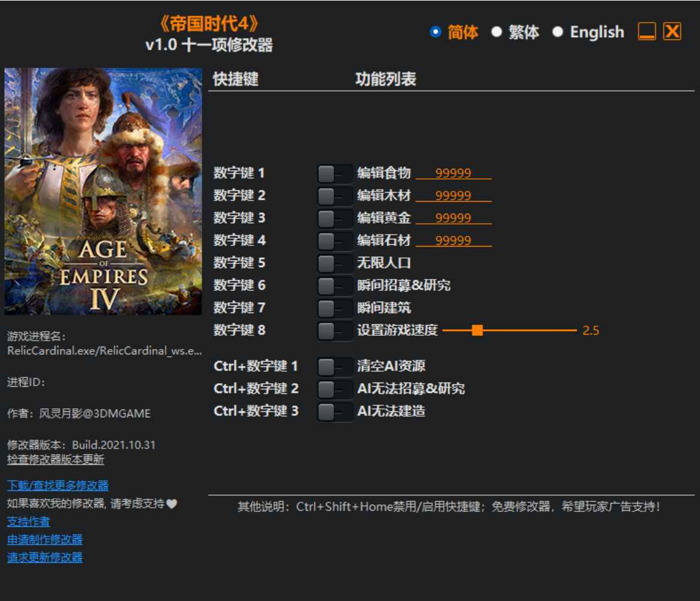The width and height of the screenshot is (700, 601).
Task: Open the 检查修改器版本更新 update check link
Action: (x=55, y=460)
